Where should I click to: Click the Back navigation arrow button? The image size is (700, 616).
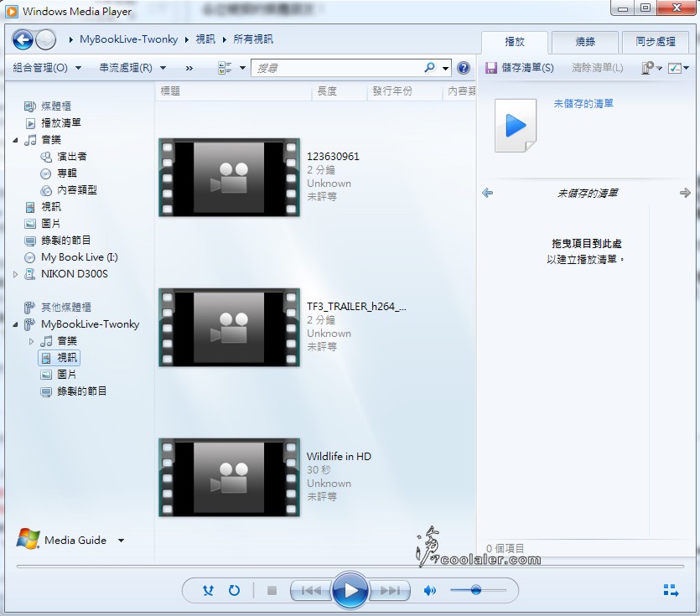[x=23, y=39]
